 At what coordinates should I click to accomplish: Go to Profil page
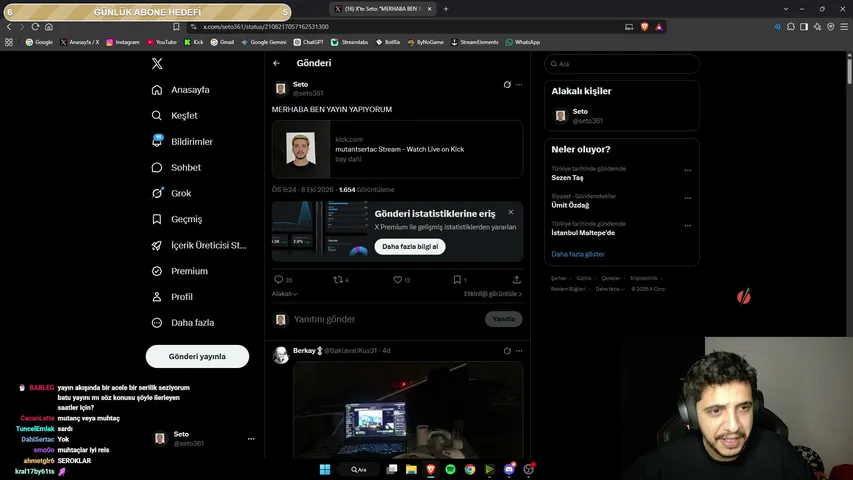click(172, 297)
